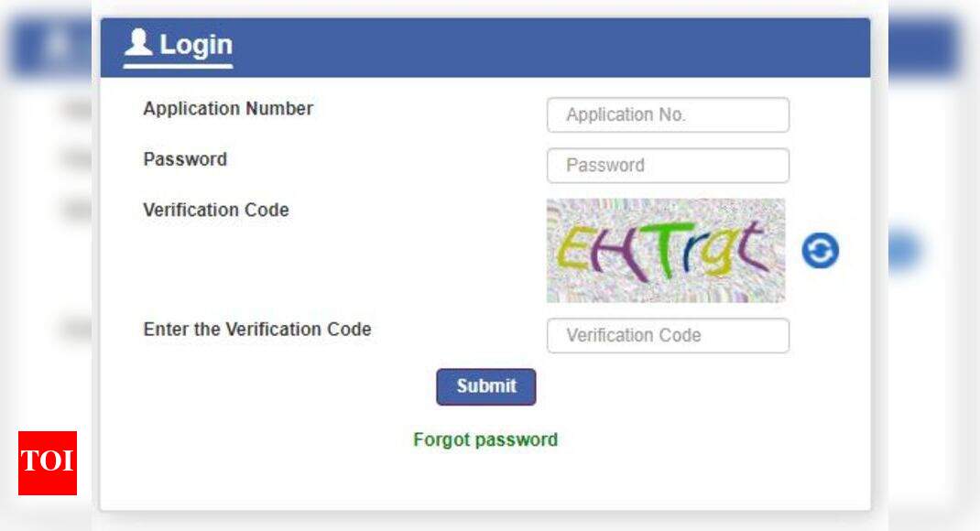Image resolution: width=980 pixels, height=531 pixels.
Task: Click the blurred icon in the background header's top-left
Action: [x=55, y=46]
